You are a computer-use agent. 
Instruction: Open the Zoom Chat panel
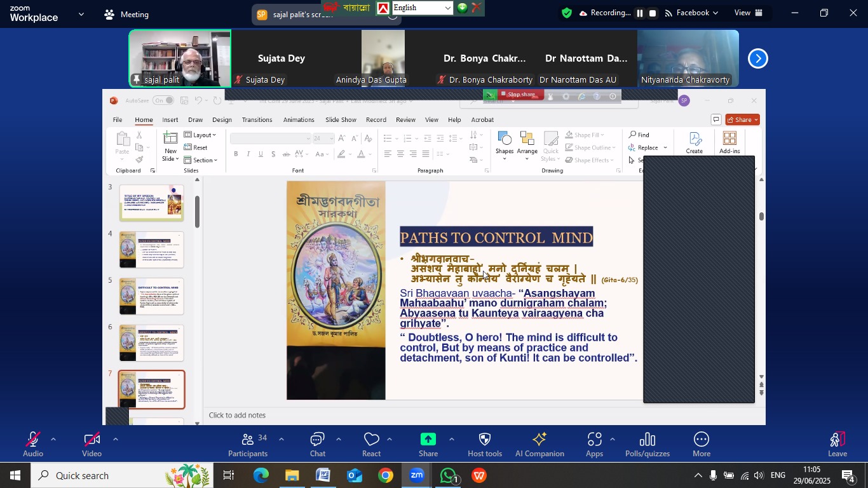[x=317, y=444]
